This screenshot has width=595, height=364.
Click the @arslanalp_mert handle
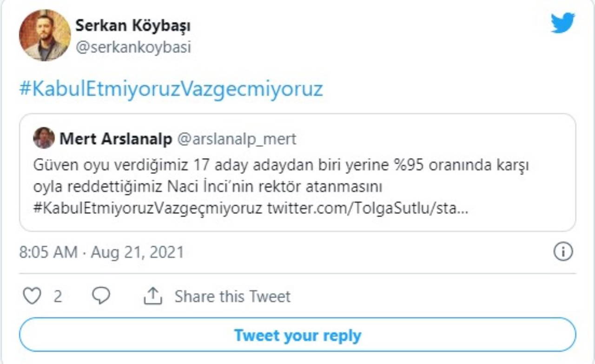(237, 139)
